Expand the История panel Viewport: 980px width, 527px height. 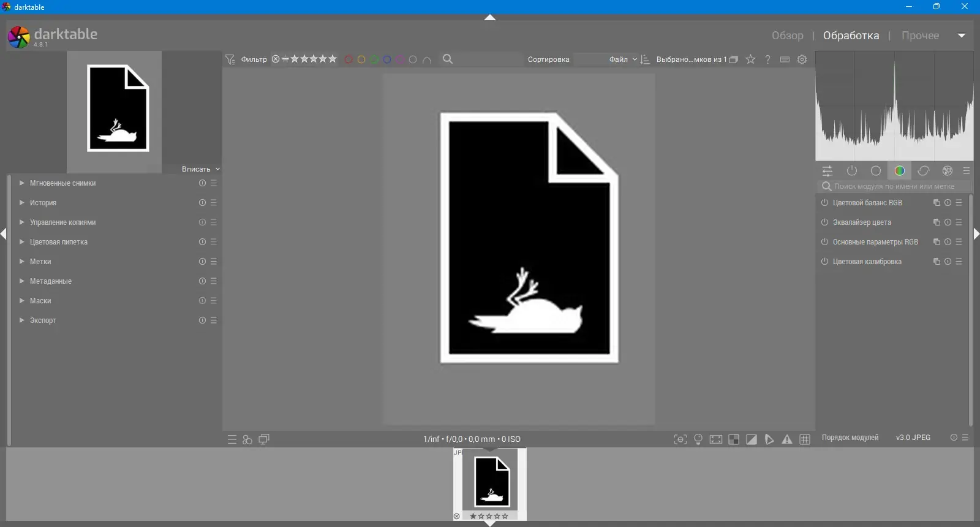22,203
